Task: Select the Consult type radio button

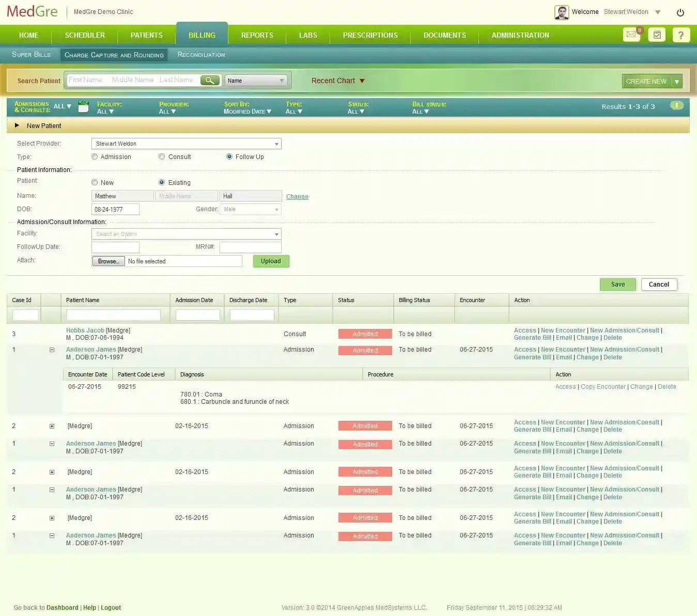Action: pyautogui.click(x=162, y=156)
